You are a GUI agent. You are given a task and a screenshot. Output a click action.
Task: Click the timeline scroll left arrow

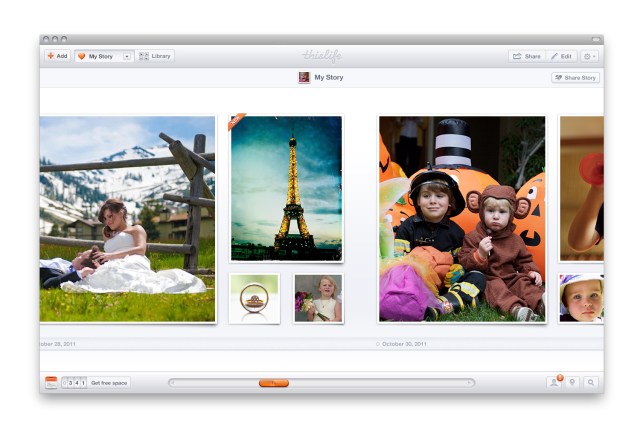tap(173, 383)
